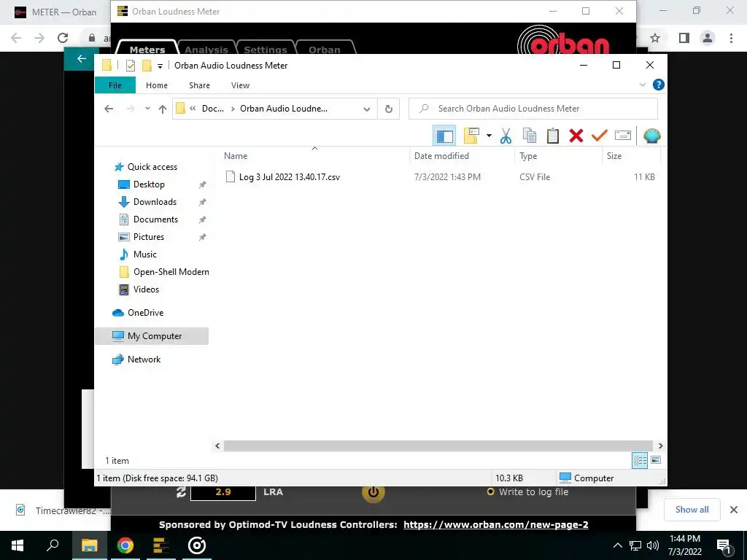This screenshot has height=560, width=747.
Task: Click the folder options toolbar icon
Action: click(x=471, y=136)
